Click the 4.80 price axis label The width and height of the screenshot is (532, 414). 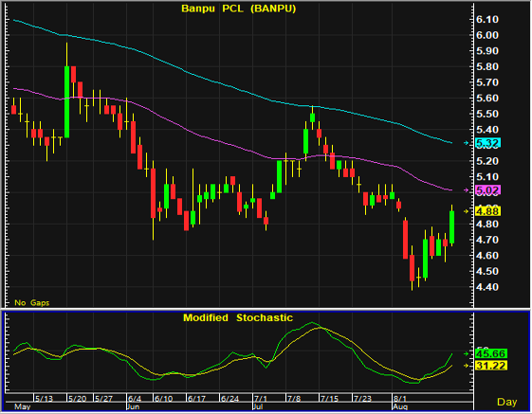(x=487, y=225)
